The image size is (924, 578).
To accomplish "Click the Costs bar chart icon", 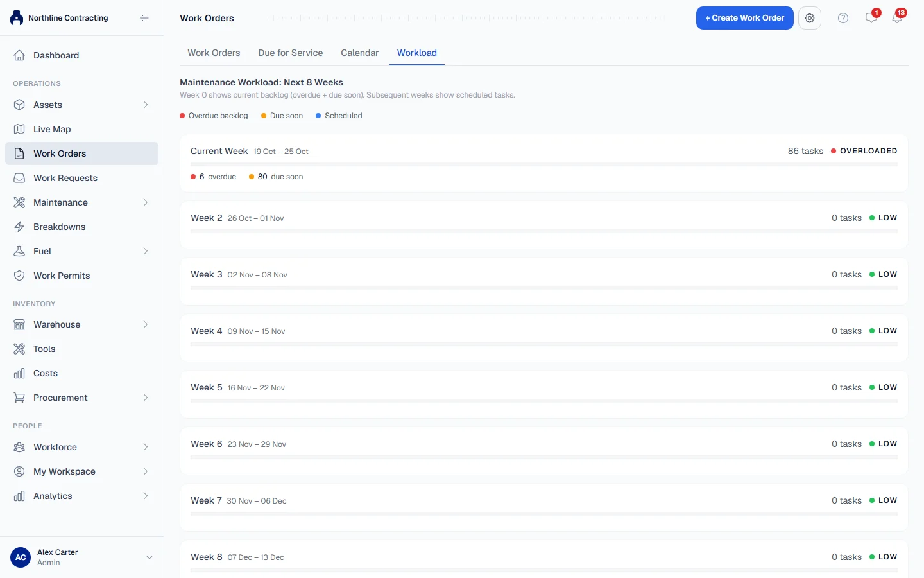I will click(19, 373).
